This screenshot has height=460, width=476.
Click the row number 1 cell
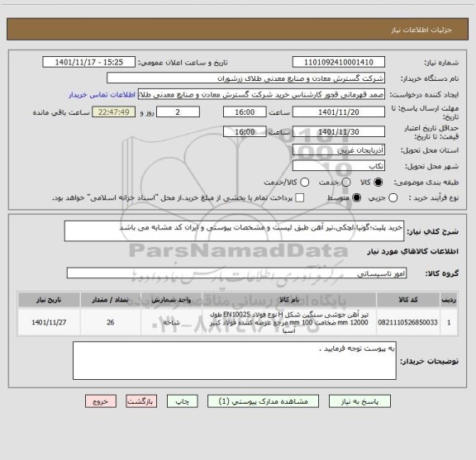pyautogui.click(x=449, y=322)
